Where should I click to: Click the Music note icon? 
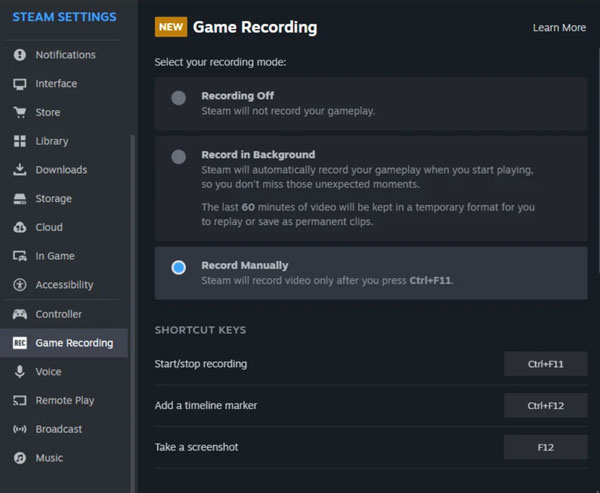(20, 458)
